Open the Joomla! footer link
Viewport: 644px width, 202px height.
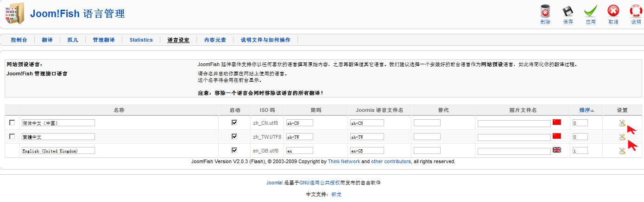point(274,183)
